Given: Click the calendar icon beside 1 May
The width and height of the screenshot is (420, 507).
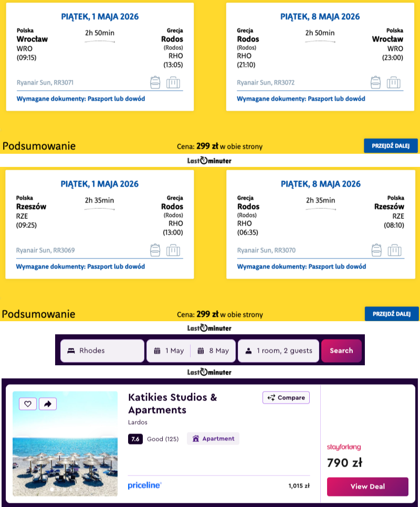Looking at the screenshot, I should click(x=157, y=351).
